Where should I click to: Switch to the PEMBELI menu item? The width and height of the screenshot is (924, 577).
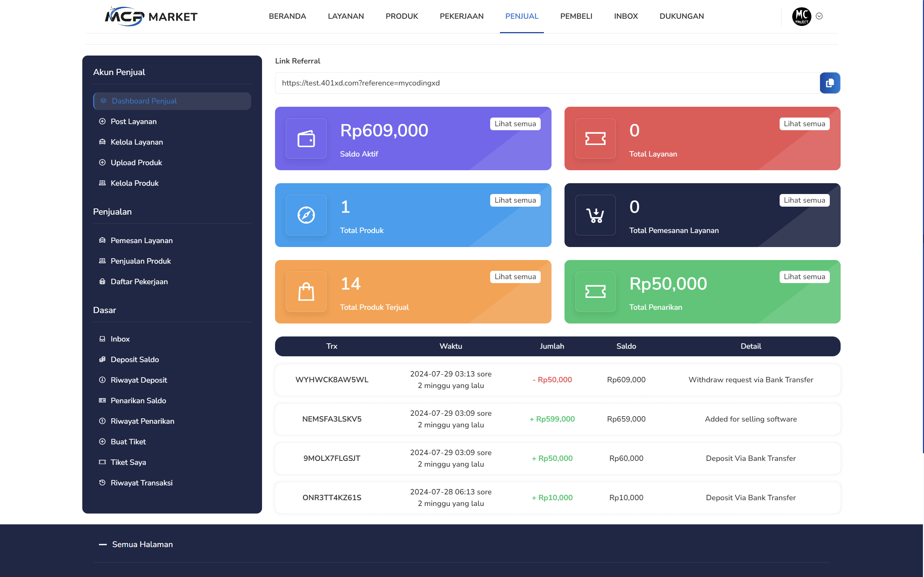[576, 16]
